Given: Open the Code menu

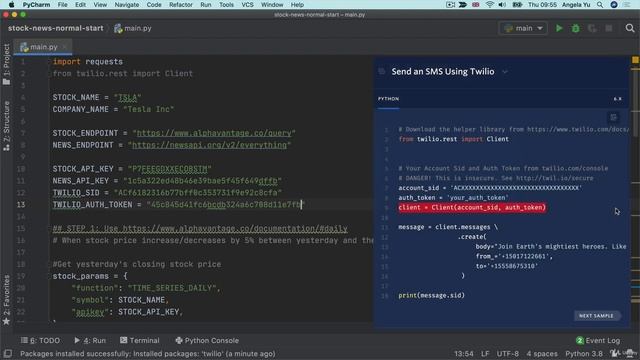Looking at the screenshot, I should [x=154, y=4].
